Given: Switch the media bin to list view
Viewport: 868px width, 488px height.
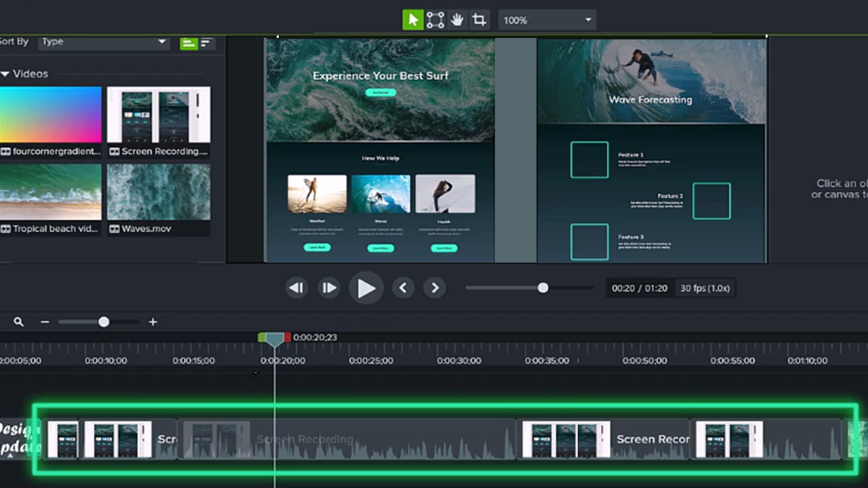Looking at the screenshot, I should click(205, 43).
